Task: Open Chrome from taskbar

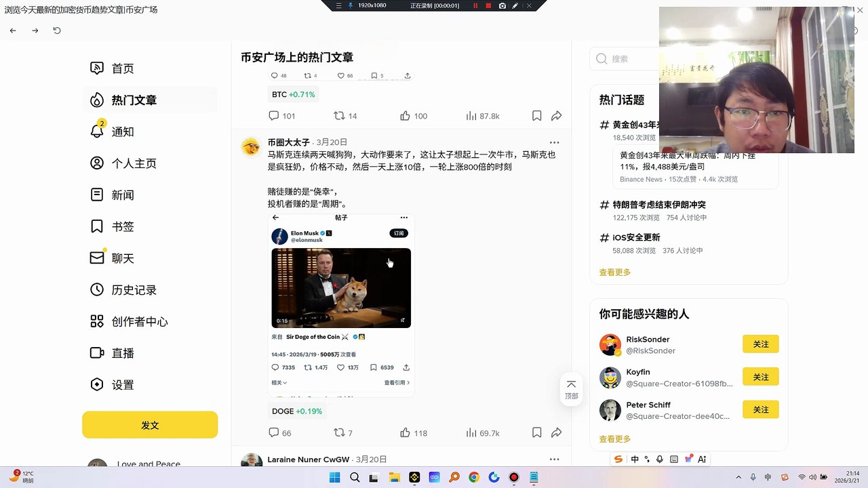Action: tap(474, 478)
